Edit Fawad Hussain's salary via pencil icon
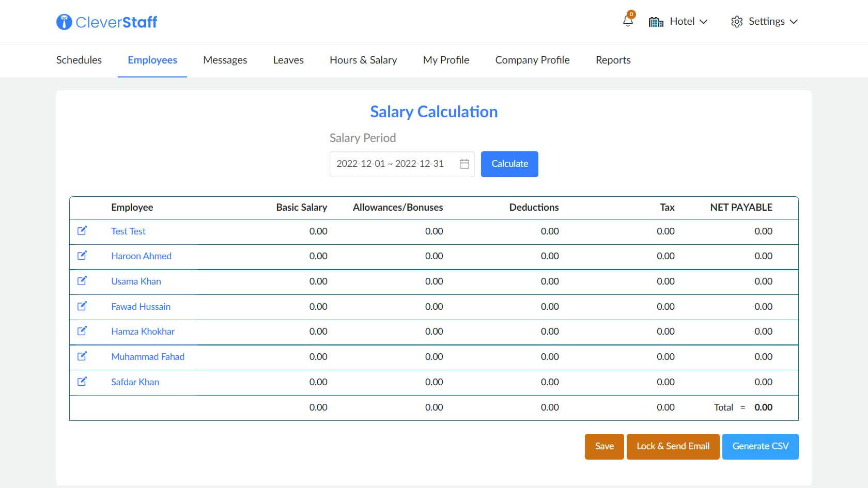This screenshot has width=868, height=488. pyautogui.click(x=82, y=306)
